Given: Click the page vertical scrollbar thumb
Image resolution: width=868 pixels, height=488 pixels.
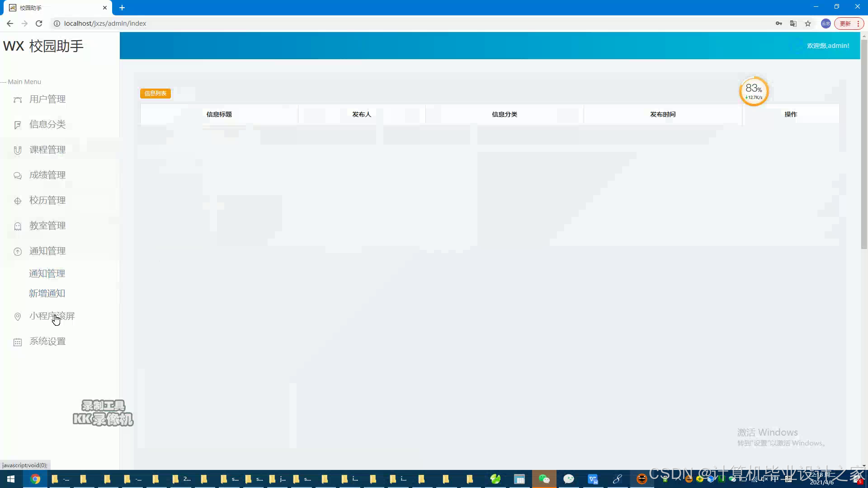Looking at the screenshot, I should (864, 144).
